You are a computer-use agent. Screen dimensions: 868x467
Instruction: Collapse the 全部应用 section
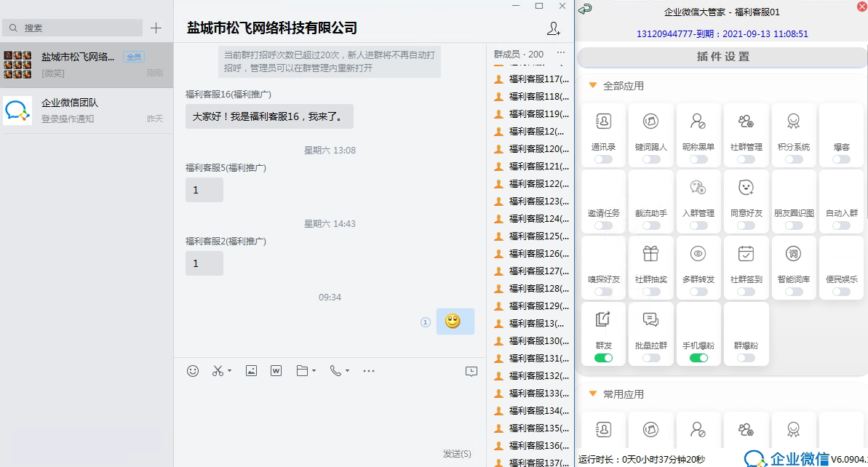click(592, 86)
